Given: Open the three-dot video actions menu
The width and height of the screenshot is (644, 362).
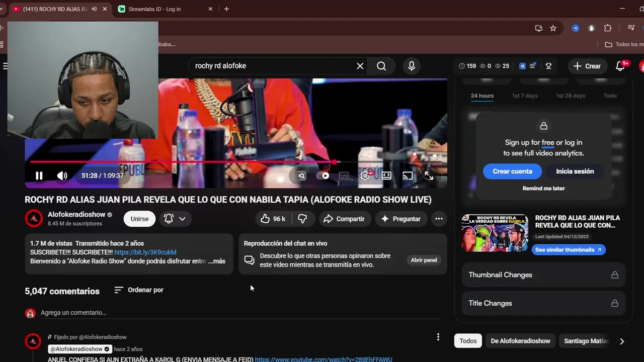Looking at the screenshot, I should tap(439, 219).
